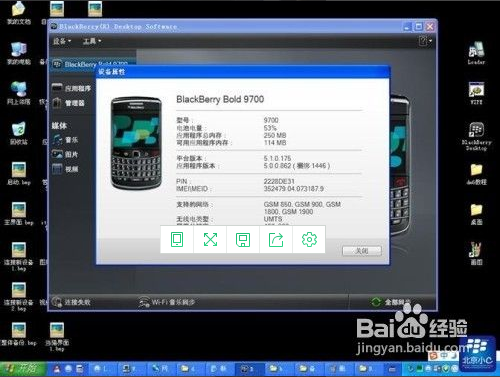This screenshot has height=377, width=500.
Task: Click the 中 input method indicator
Action: point(444,355)
